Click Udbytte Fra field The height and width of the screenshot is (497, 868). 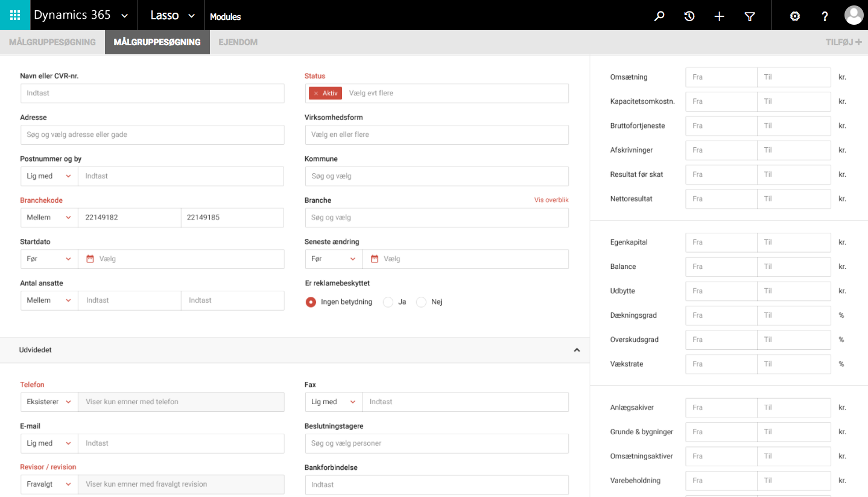(x=721, y=291)
